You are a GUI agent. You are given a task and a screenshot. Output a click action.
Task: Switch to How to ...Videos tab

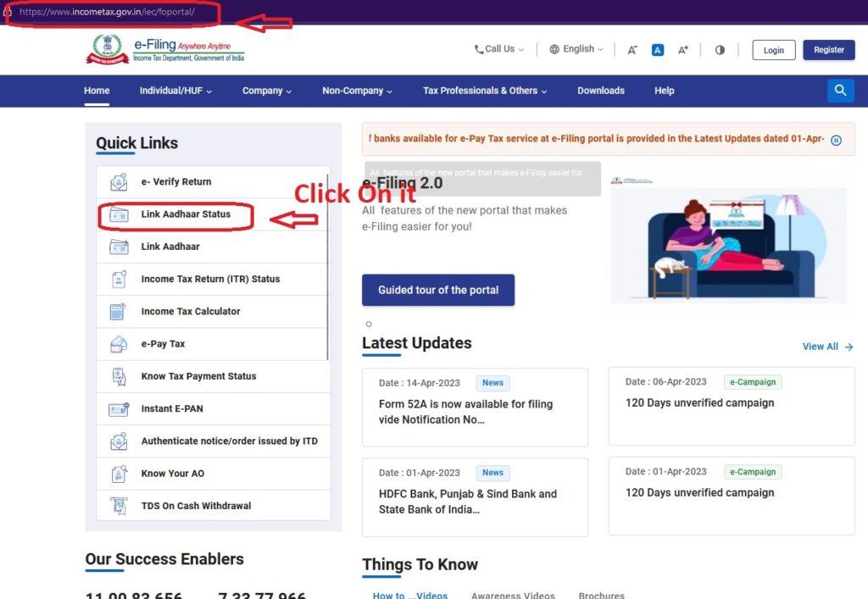coord(409,595)
